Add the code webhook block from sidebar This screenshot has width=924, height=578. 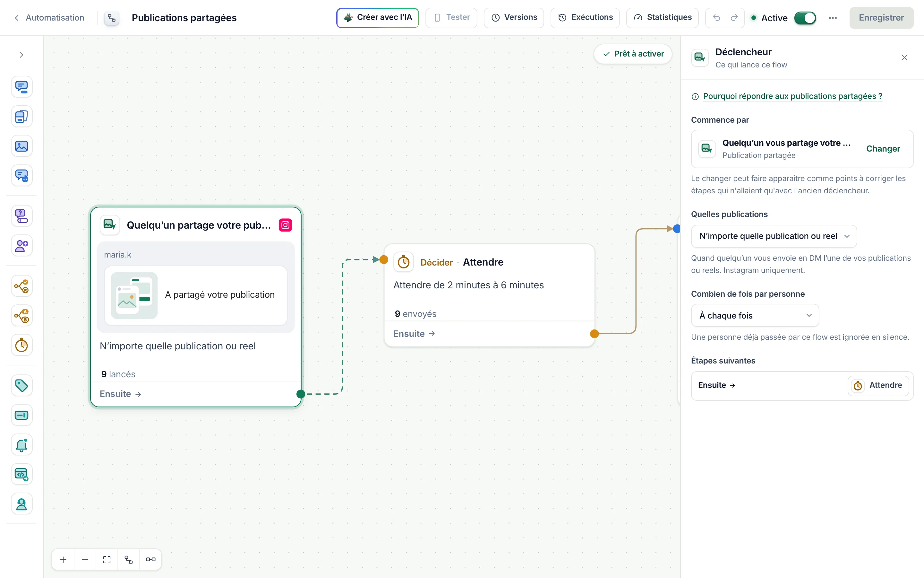[21, 474]
